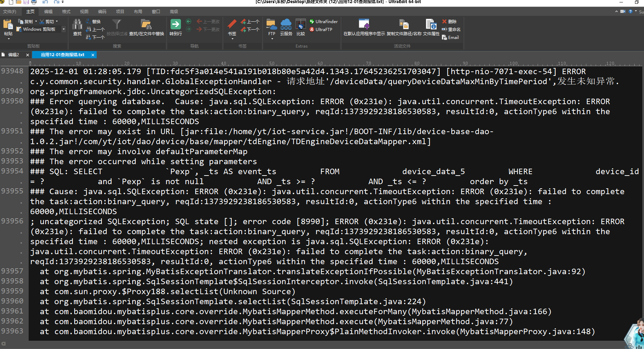The width and height of the screenshot is (644, 349).
Task: Open Find/Replace in Files (查找/在文件中替换)
Action: point(146,25)
